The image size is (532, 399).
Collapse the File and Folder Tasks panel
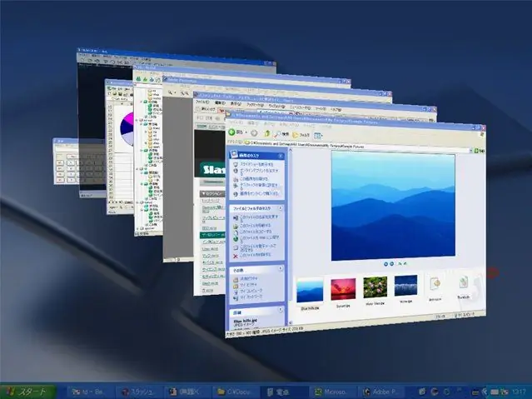click(281, 207)
